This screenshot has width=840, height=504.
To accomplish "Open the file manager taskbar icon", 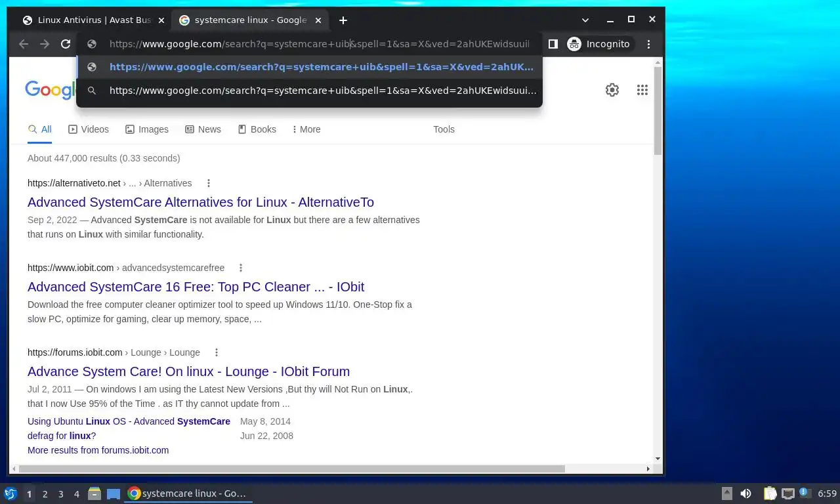I will [x=94, y=493].
